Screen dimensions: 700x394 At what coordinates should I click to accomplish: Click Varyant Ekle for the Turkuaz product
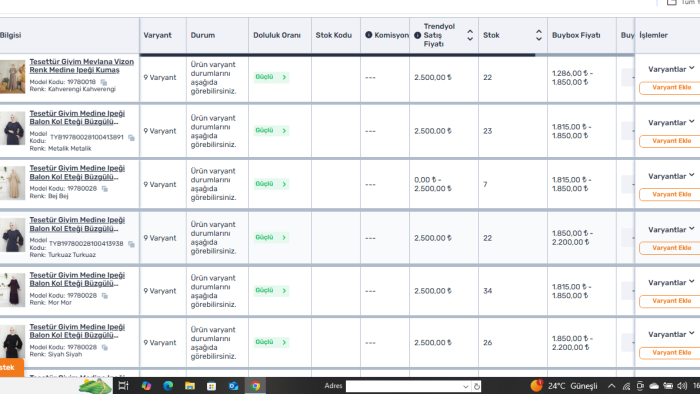[671, 248]
